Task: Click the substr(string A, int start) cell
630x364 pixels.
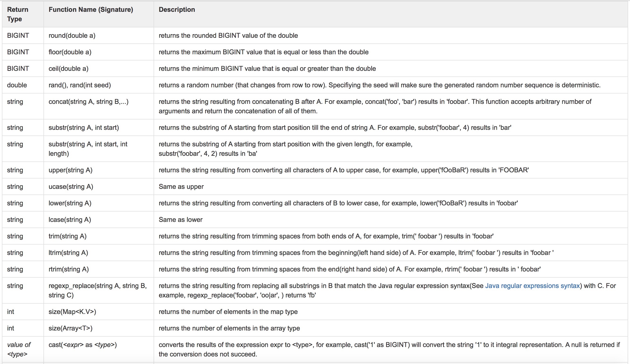Action: click(84, 127)
